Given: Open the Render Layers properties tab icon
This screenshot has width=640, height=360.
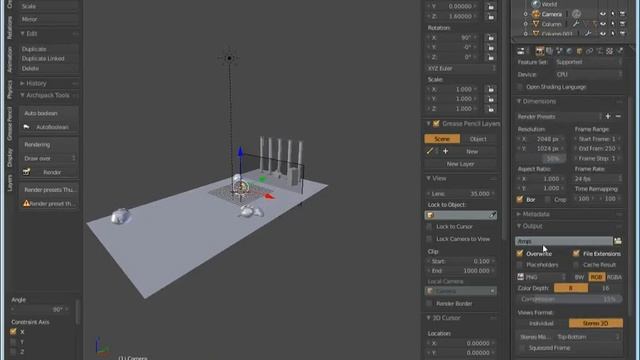Looking at the screenshot, I should [x=549, y=51].
